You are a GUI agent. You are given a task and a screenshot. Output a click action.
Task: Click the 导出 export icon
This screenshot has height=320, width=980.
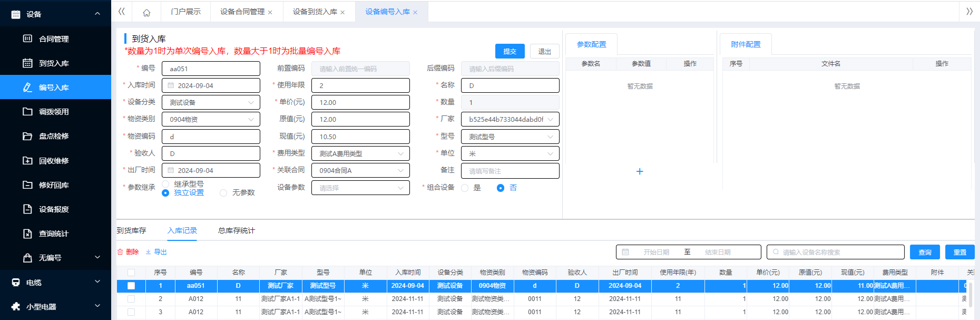pos(149,252)
